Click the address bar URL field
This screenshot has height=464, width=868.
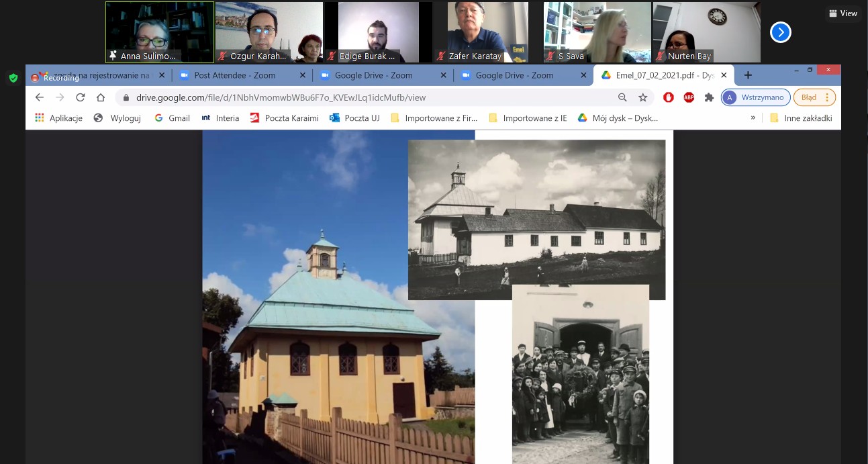[369, 97]
